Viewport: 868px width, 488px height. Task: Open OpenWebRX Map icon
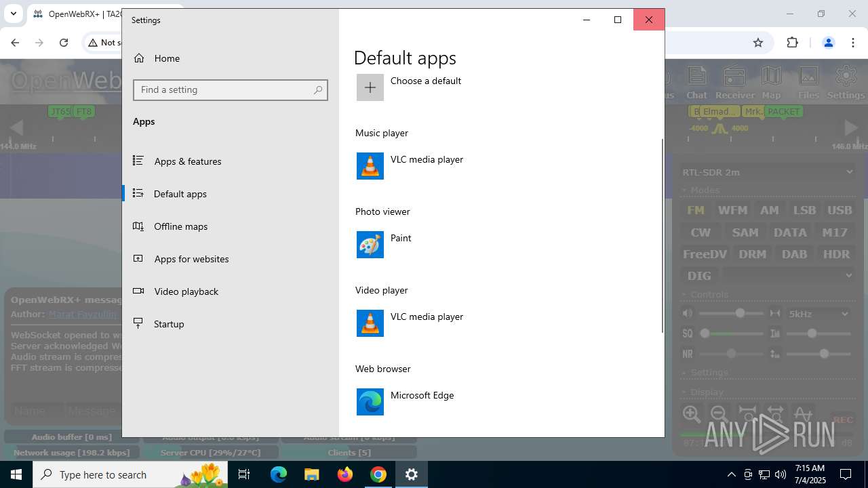point(771,83)
